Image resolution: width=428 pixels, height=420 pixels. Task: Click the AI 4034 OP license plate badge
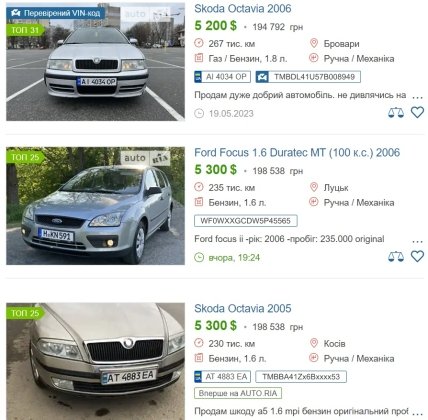click(222, 77)
